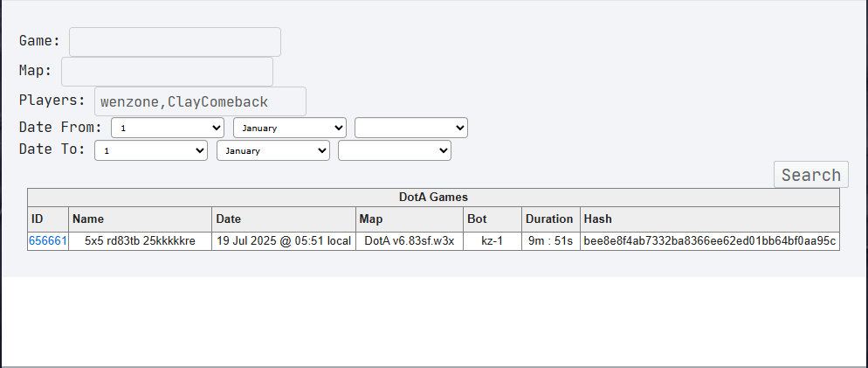Click the Name column header
This screenshot has height=368, width=868.
click(140, 219)
